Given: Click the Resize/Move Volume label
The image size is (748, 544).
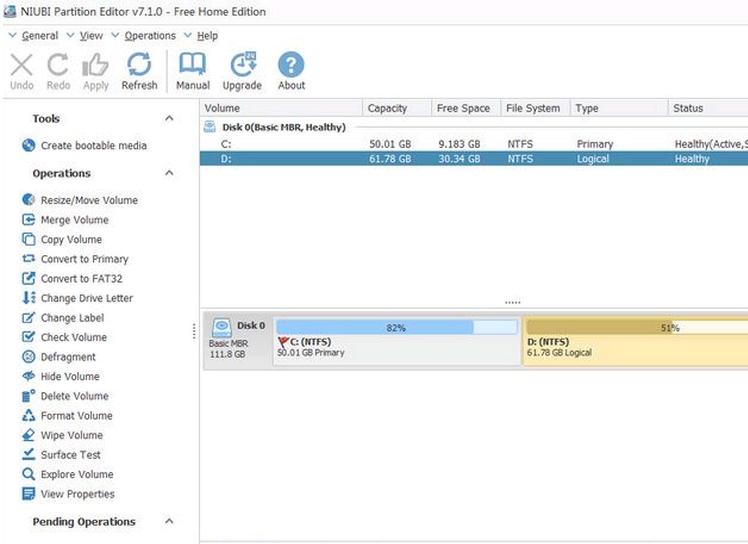Looking at the screenshot, I should [89, 200].
